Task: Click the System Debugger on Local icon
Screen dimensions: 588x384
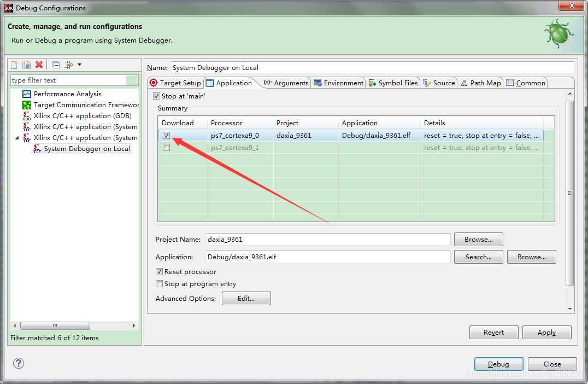Action: [37, 149]
